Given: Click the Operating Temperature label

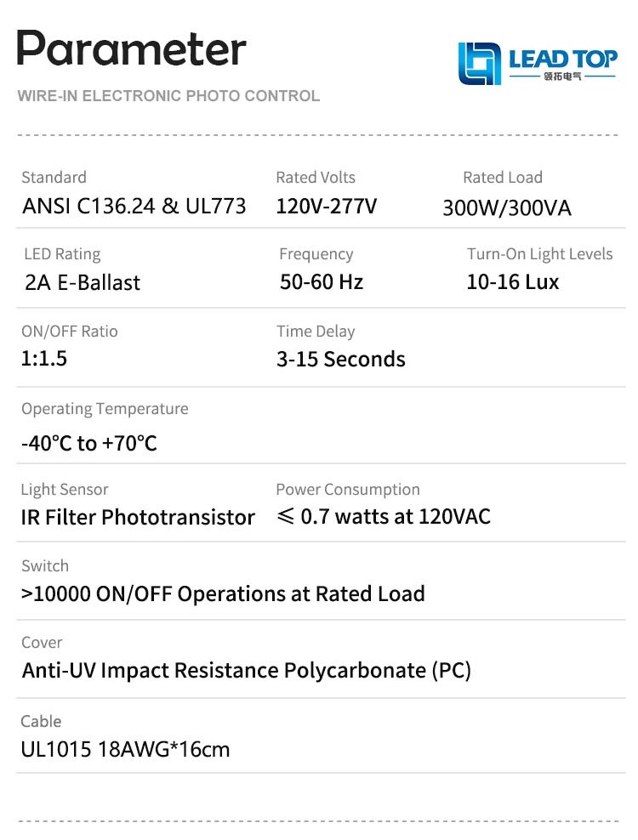Looking at the screenshot, I should tap(105, 409).
